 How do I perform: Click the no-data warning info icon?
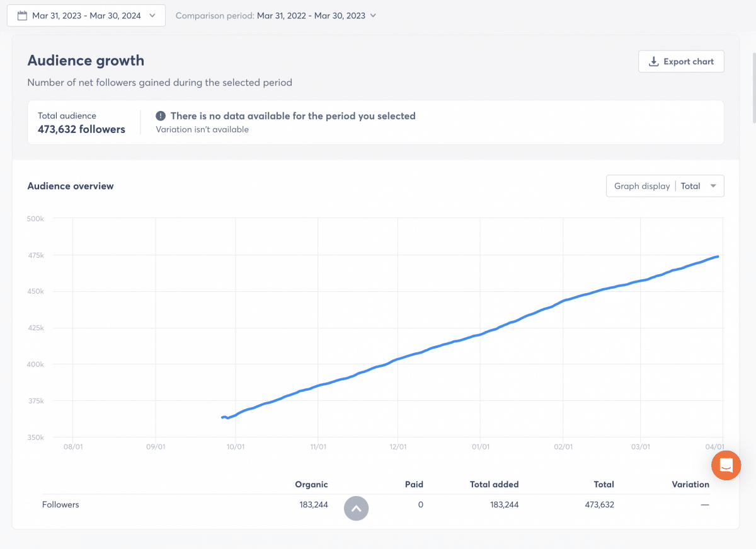[x=161, y=116]
